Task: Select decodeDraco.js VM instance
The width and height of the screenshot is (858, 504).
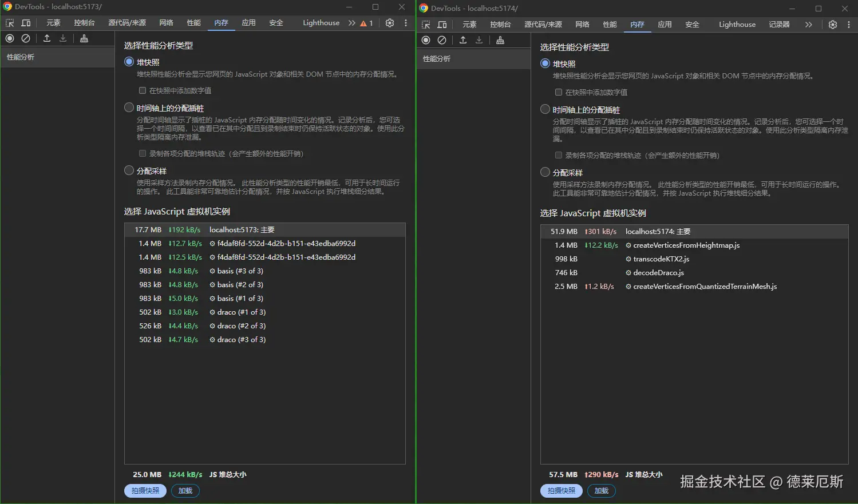Action: [x=694, y=273]
